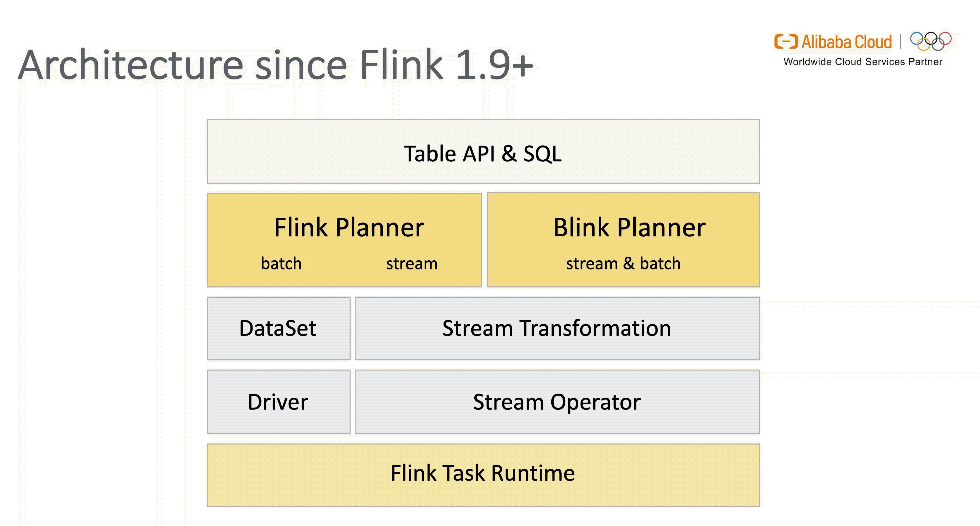Select the Driver box
The height and width of the screenshot is (526, 980).
click(x=279, y=402)
